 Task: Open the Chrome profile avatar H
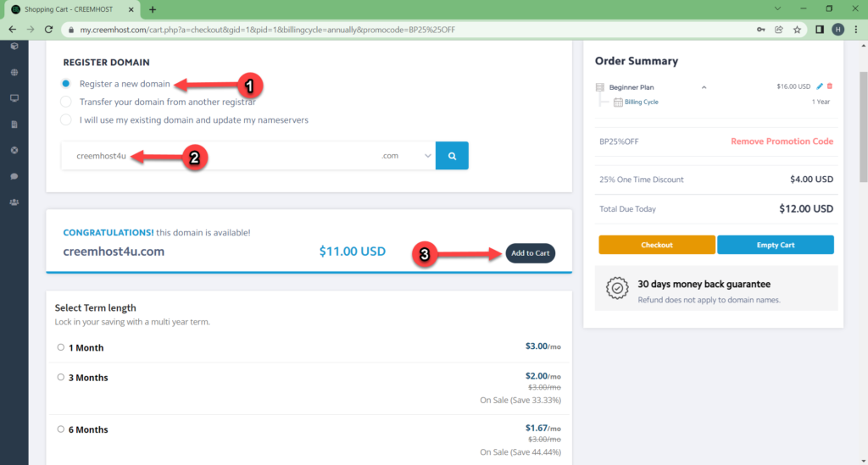(838, 30)
